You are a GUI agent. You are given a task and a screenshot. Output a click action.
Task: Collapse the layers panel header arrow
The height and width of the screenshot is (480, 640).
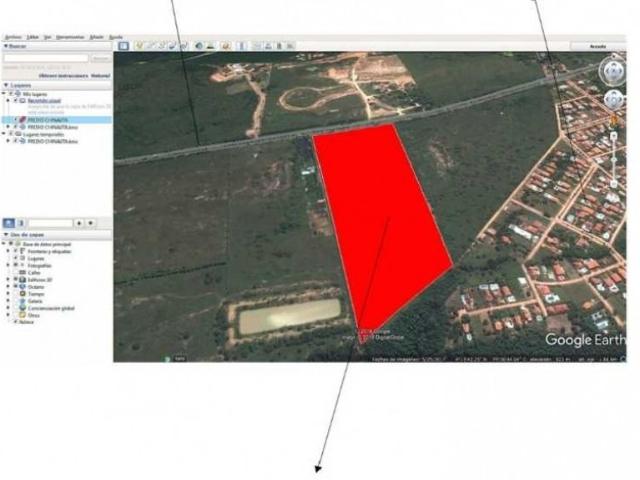6,235
